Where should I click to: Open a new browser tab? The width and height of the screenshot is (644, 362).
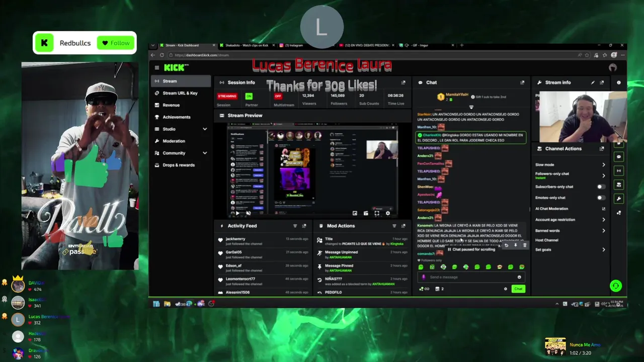point(462,45)
